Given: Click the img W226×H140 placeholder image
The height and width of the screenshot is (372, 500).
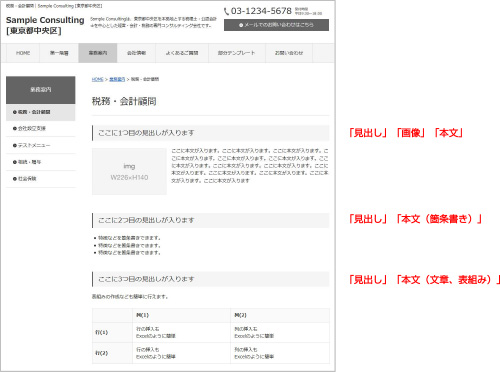Looking at the screenshot, I should (129, 171).
